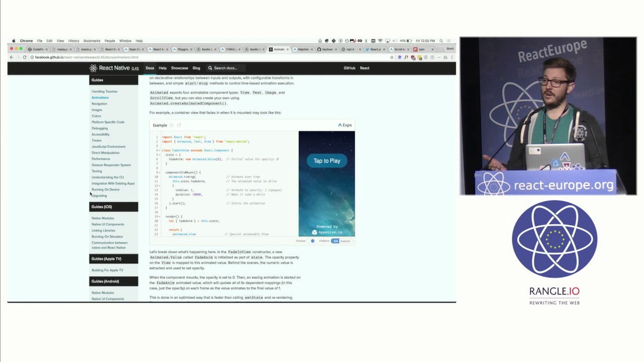The height and width of the screenshot is (362, 644).
Task: Open the View menu
Action: click(60, 41)
